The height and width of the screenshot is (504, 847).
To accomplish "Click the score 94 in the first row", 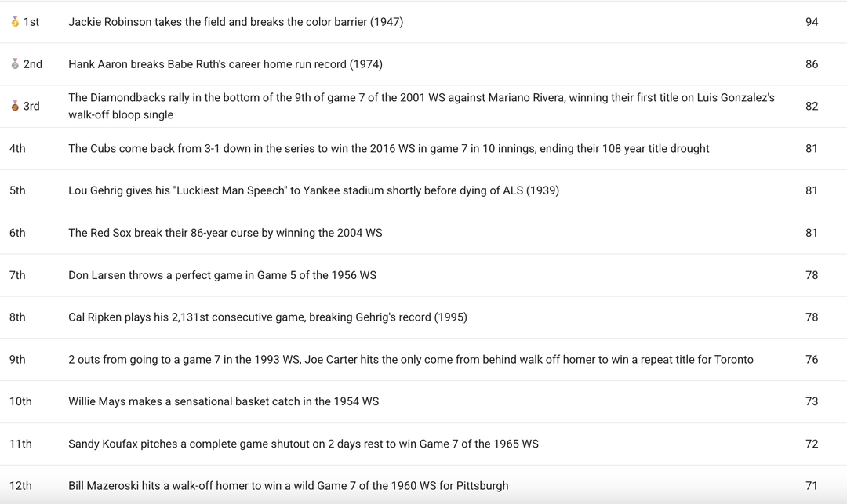I will [x=812, y=22].
